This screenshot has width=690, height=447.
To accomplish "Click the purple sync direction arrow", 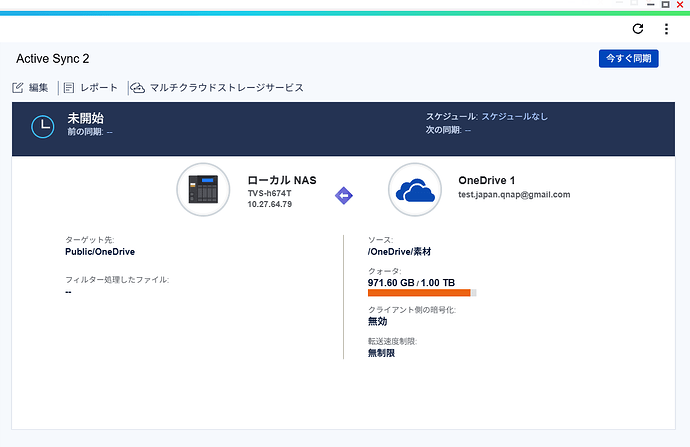I will click(x=343, y=196).
